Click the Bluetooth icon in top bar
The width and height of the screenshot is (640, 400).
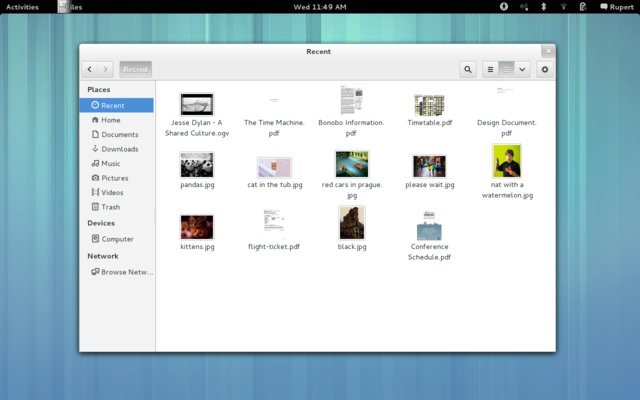544,6
